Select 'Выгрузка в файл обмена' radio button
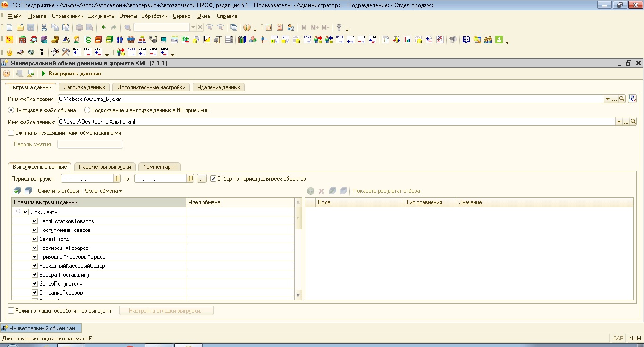The height and width of the screenshot is (347, 644). 11,110
